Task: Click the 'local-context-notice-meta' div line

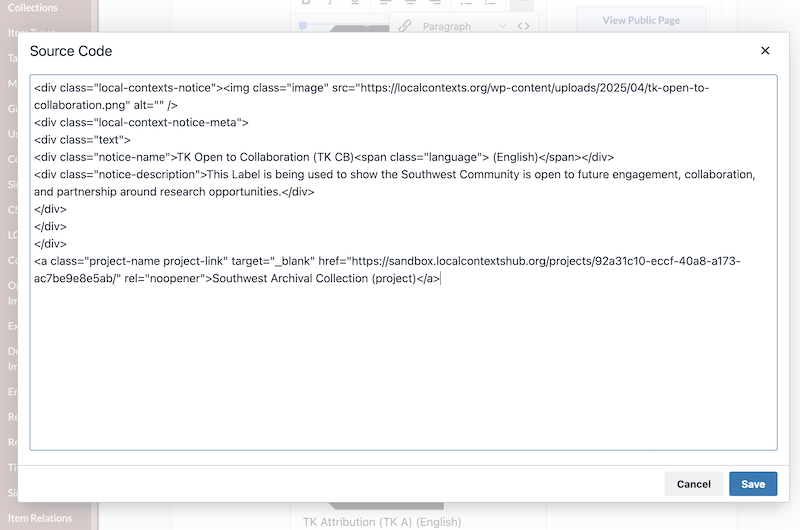Action: tap(140, 122)
